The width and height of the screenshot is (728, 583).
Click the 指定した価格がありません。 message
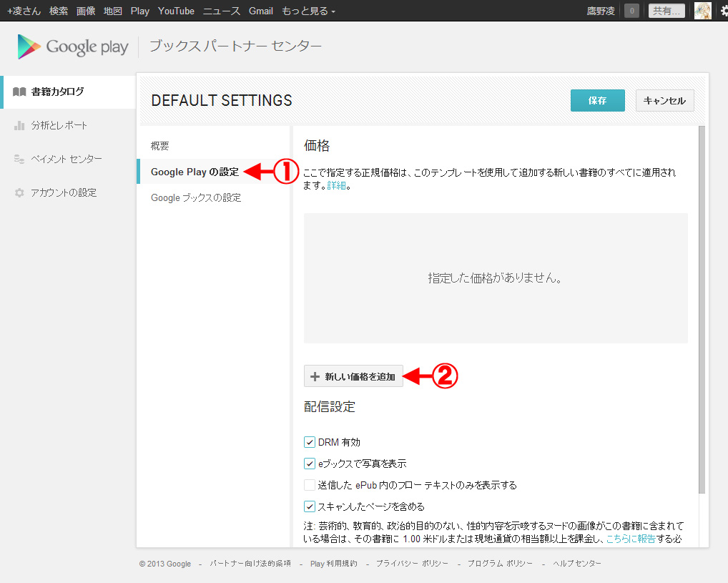(x=496, y=278)
